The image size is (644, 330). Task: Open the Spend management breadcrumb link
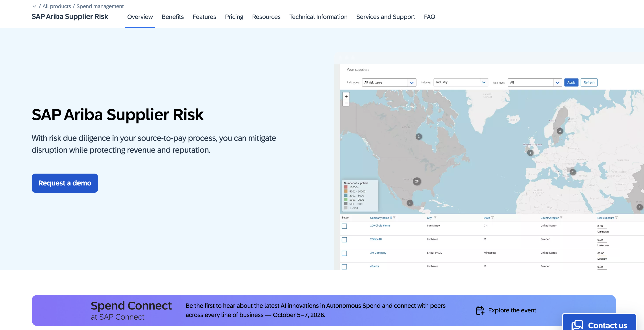[100, 6]
